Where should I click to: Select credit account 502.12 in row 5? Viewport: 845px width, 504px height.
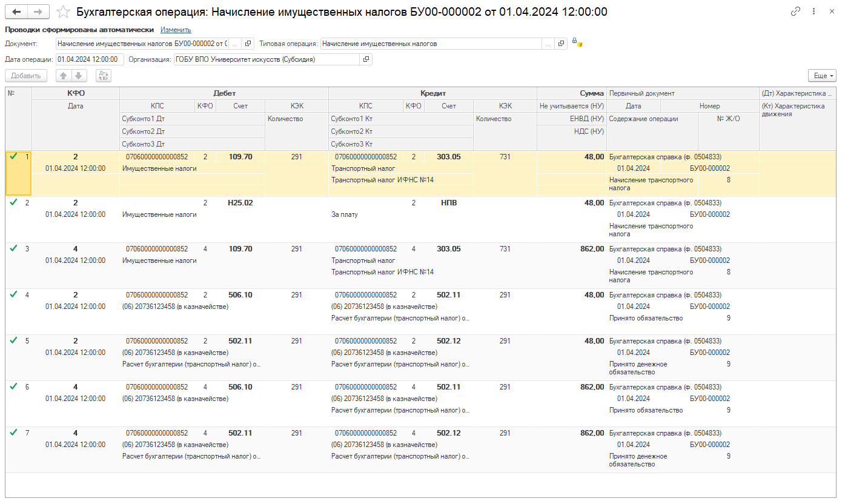click(449, 341)
